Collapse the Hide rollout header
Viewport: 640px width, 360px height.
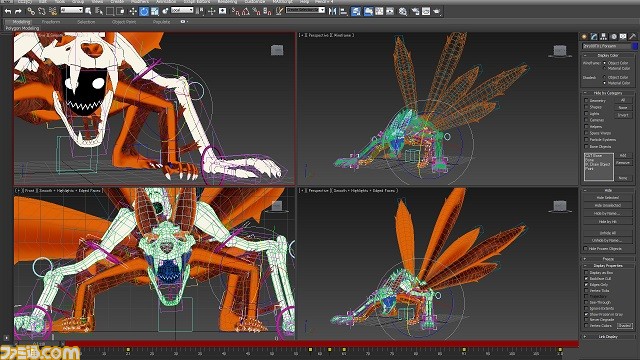click(x=608, y=190)
